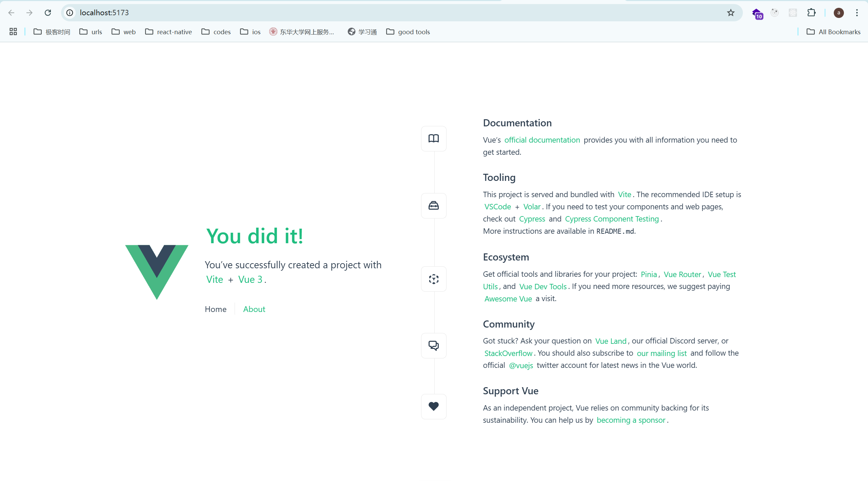Click the Tooling toolbox icon

pos(434,206)
